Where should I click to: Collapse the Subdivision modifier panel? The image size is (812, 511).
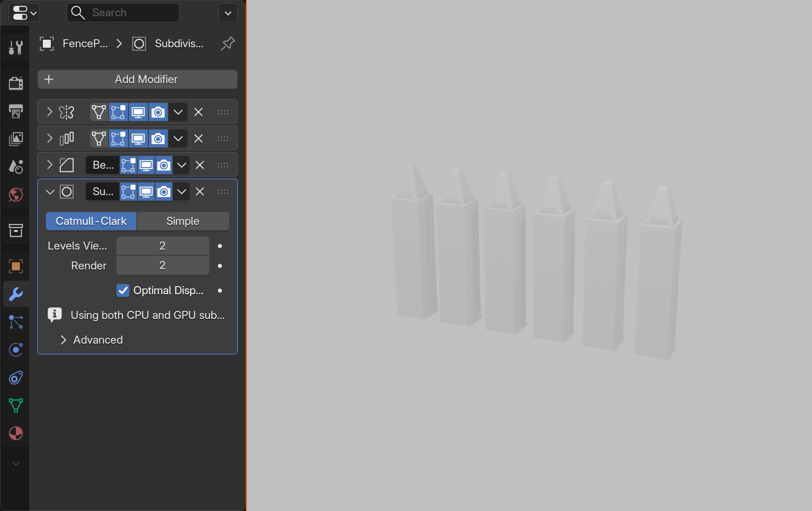[x=50, y=191]
